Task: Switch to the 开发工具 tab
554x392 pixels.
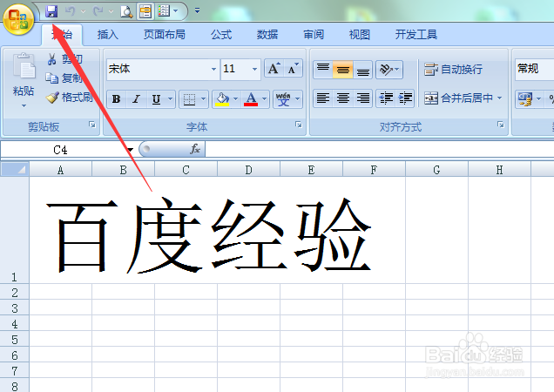Action: (415, 34)
